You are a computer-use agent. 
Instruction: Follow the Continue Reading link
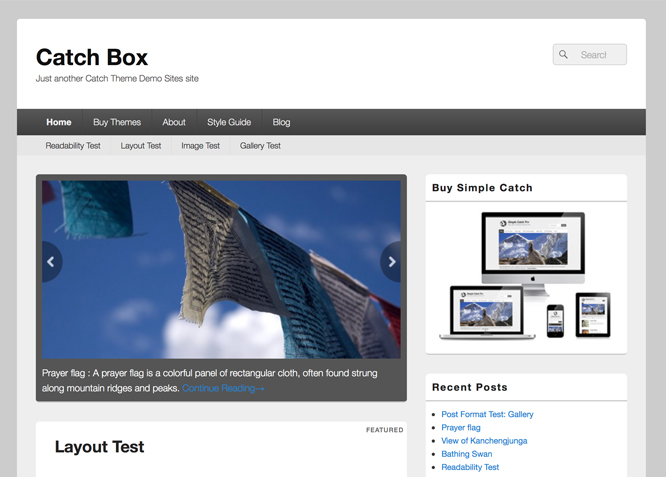click(x=223, y=388)
